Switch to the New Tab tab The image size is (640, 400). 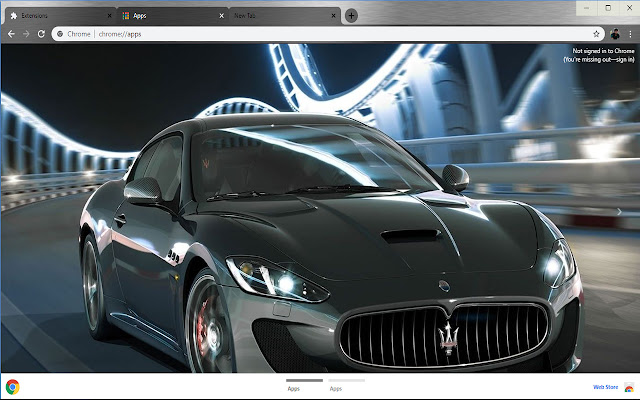(284, 16)
